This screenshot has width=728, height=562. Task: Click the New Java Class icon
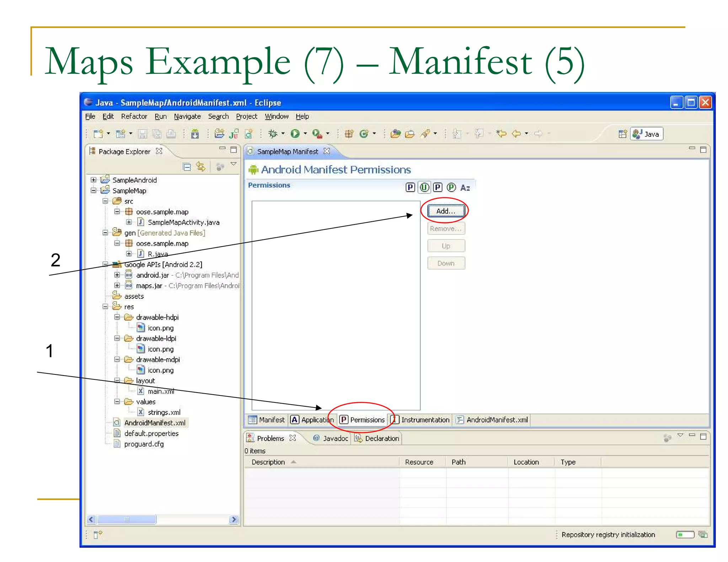tap(364, 134)
